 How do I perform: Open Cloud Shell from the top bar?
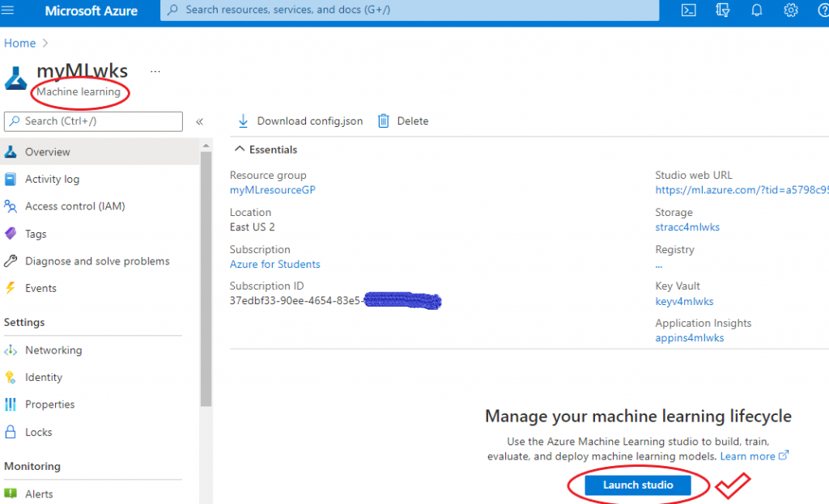coord(688,10)
